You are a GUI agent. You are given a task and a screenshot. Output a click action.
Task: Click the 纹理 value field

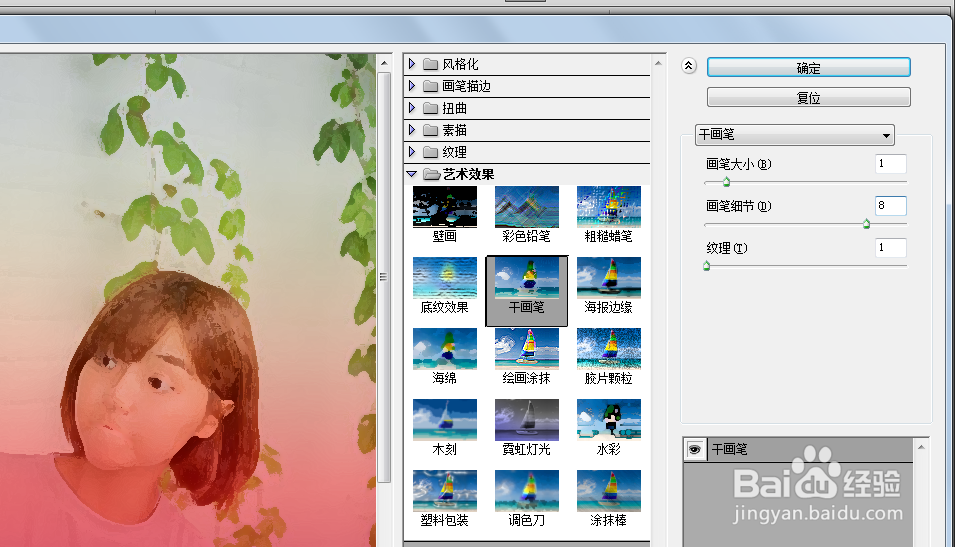click(x=890, y=248)
